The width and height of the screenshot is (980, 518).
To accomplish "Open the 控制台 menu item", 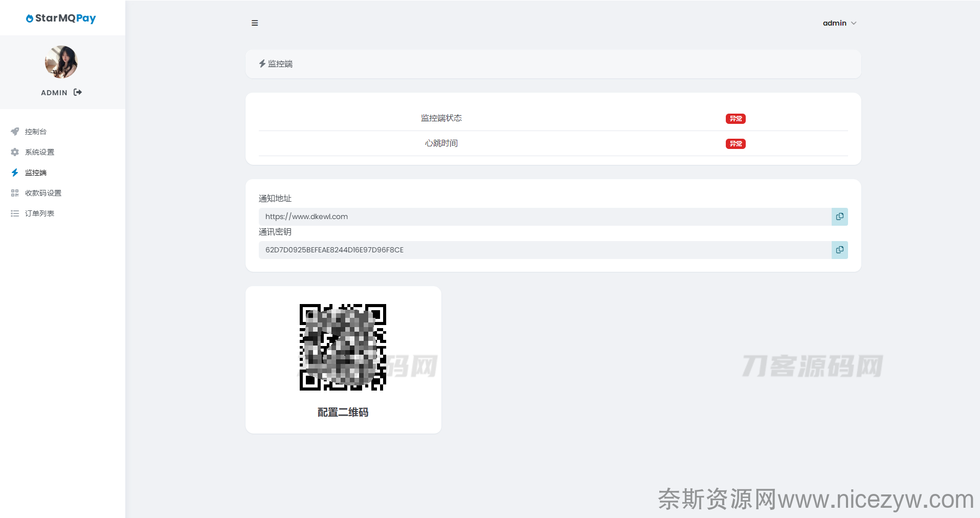I will [x=36, y=132].
